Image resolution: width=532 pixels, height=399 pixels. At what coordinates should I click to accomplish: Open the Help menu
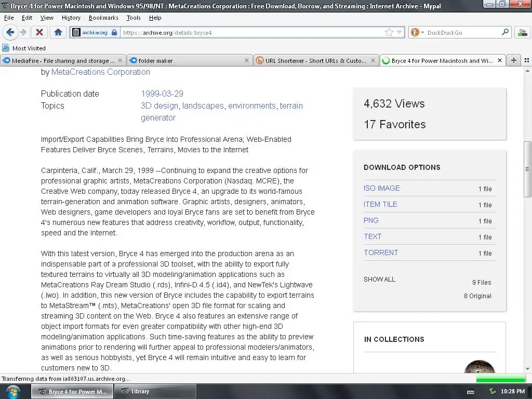click(x=155, y=18)
